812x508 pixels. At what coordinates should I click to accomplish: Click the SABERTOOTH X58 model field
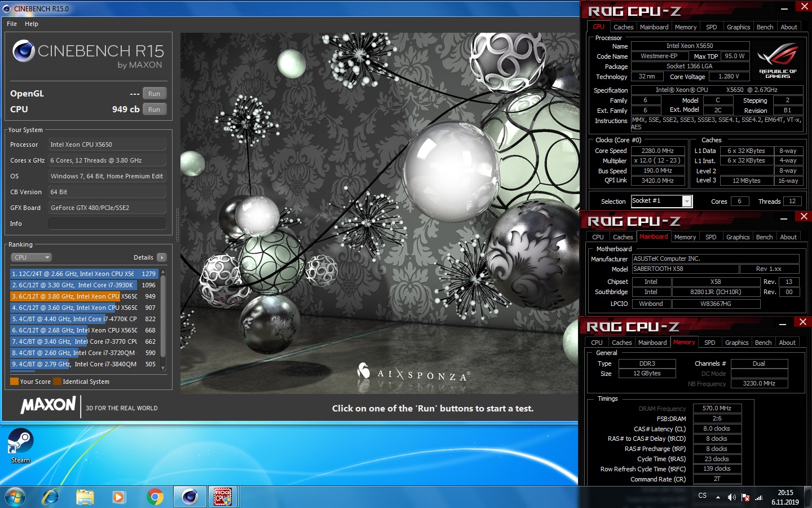pyautogui.click(x=685, y=269)
